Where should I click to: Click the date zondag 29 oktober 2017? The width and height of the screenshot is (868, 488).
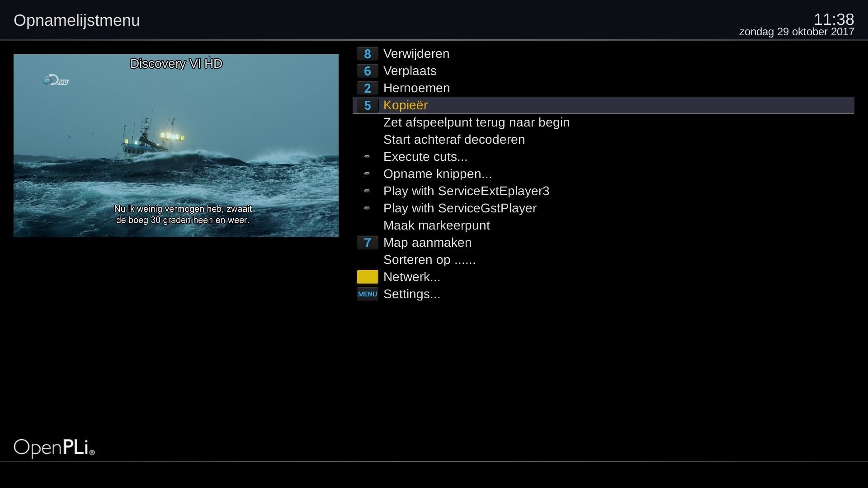pos(797,32)
